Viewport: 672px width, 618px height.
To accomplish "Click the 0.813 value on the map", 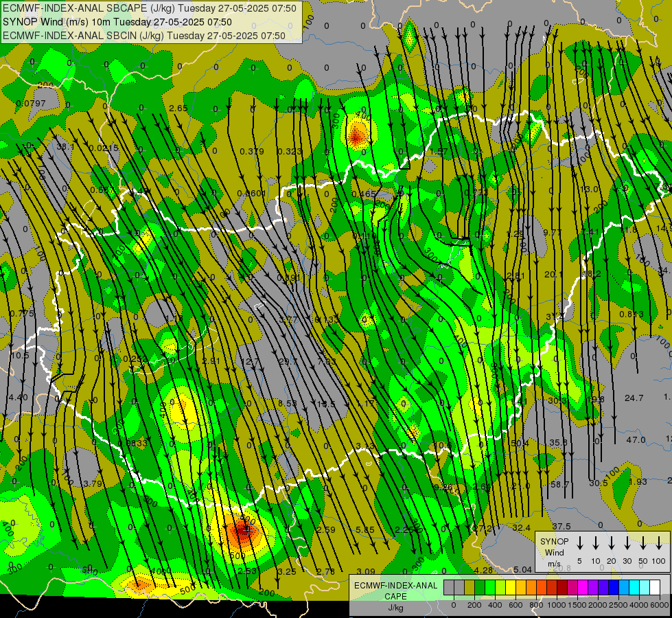I will tap(632, 314).
